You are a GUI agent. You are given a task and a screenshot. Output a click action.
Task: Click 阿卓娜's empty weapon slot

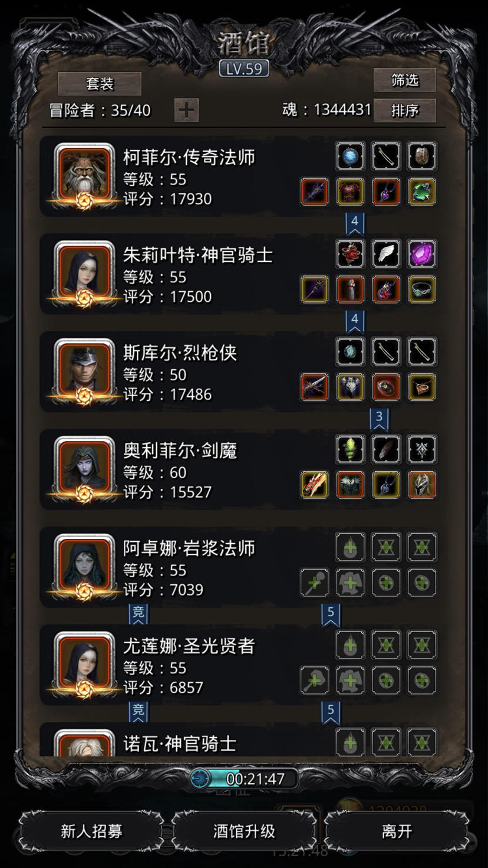click(315, 583)
